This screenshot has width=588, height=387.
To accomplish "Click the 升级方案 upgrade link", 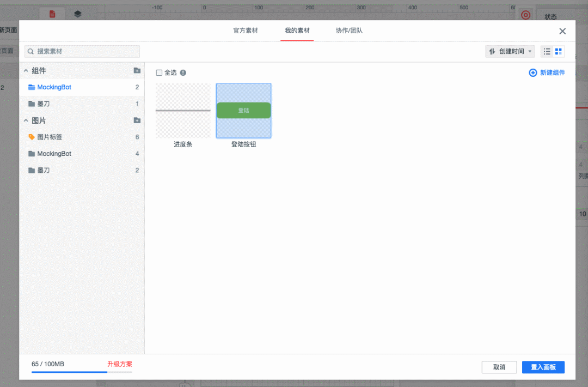I will [x=120, y=364].
